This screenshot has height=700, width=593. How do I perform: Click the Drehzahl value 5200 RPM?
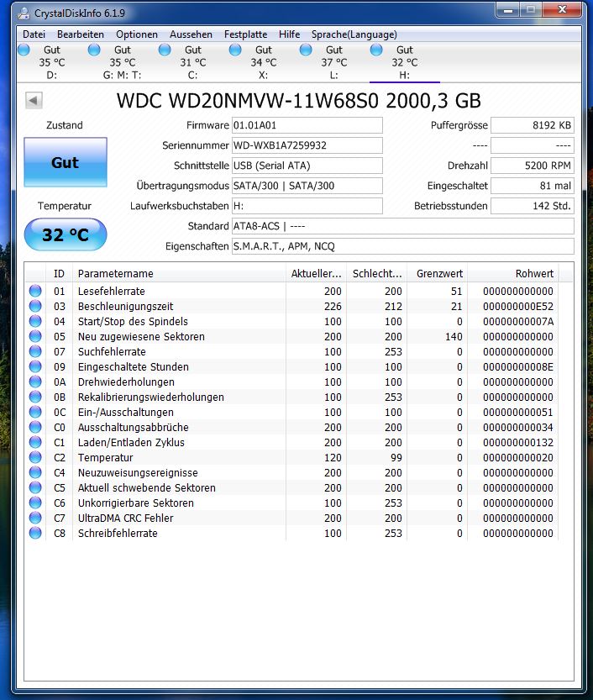click(533, 166)
